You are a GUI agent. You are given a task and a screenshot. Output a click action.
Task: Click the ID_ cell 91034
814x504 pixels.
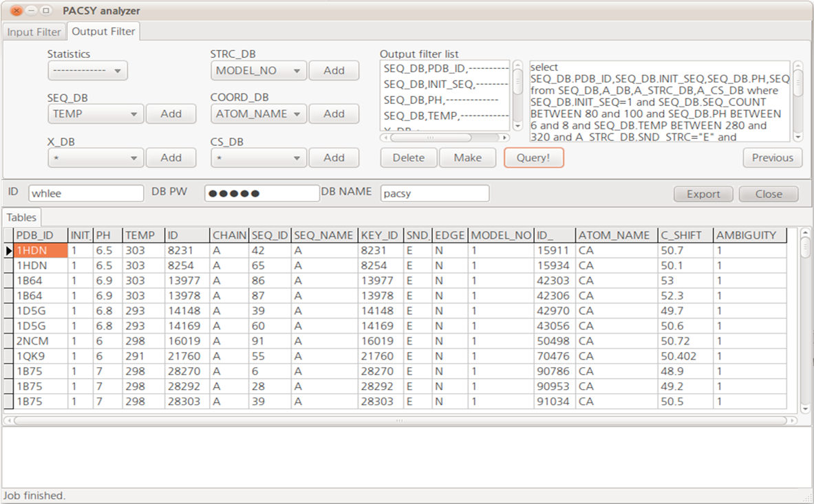coord(555,402)
